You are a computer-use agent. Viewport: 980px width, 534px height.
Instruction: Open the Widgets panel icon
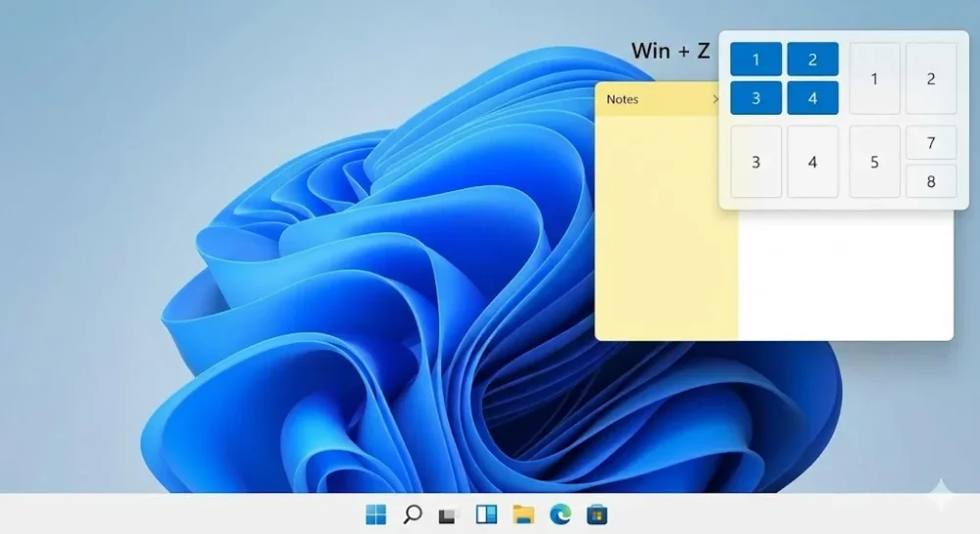[486, 514]
